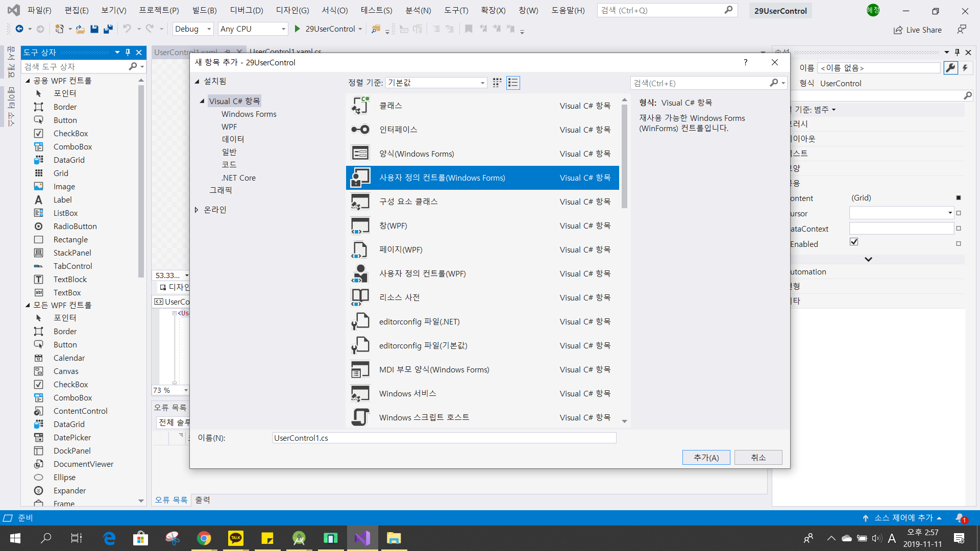Switch to medium icons list view

click(513, 83)
